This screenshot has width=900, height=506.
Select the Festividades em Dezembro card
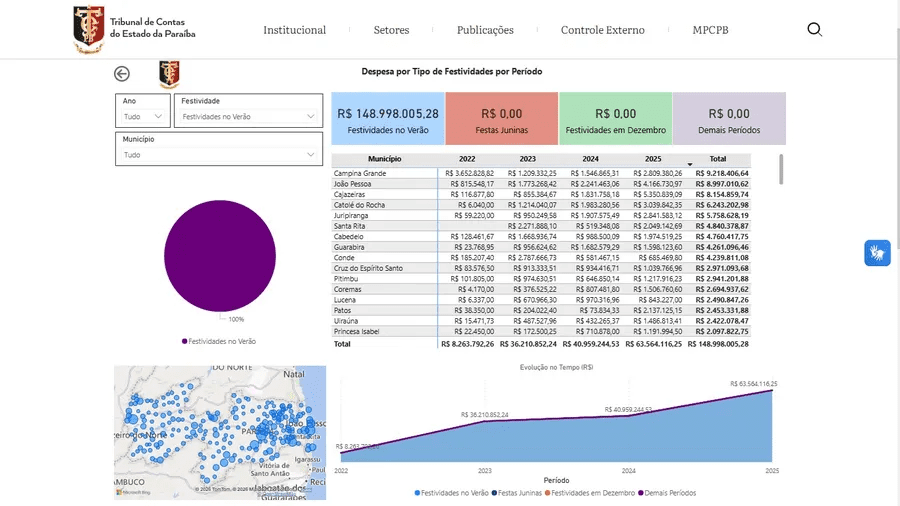click(615, 119)
